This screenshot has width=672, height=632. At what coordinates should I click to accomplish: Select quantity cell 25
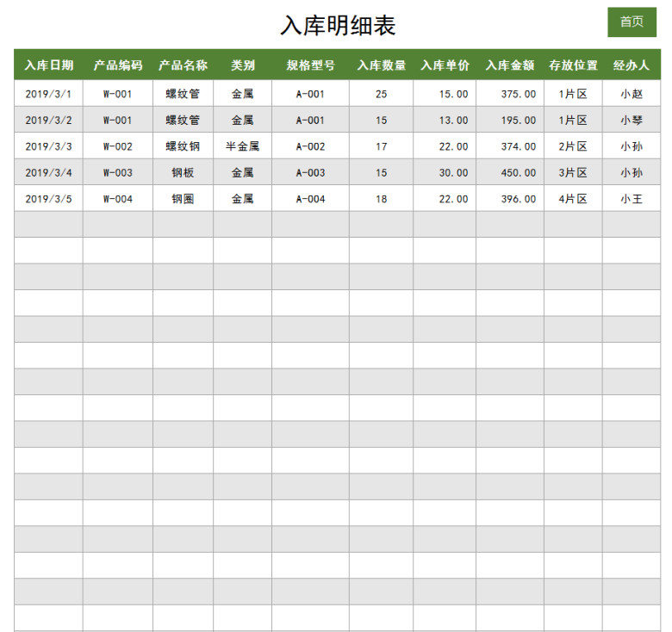(x=381, y=94)
